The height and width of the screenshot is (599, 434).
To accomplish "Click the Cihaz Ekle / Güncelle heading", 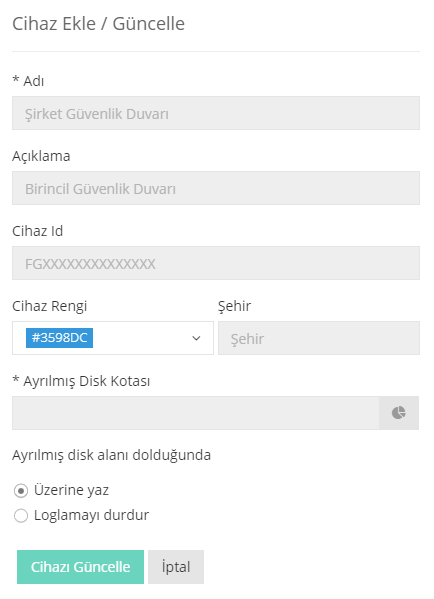I will pyautogui.click(x=99, y=24).
